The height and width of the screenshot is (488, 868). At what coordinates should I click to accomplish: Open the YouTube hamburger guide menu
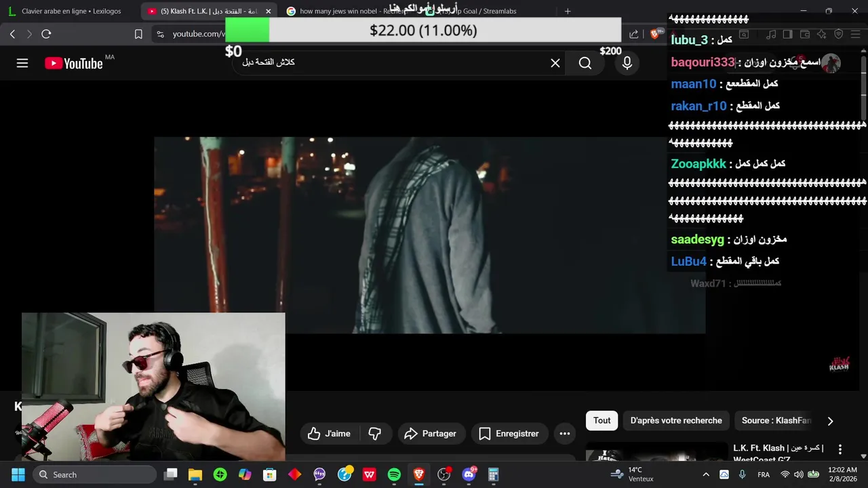click(x=22, y=63)
